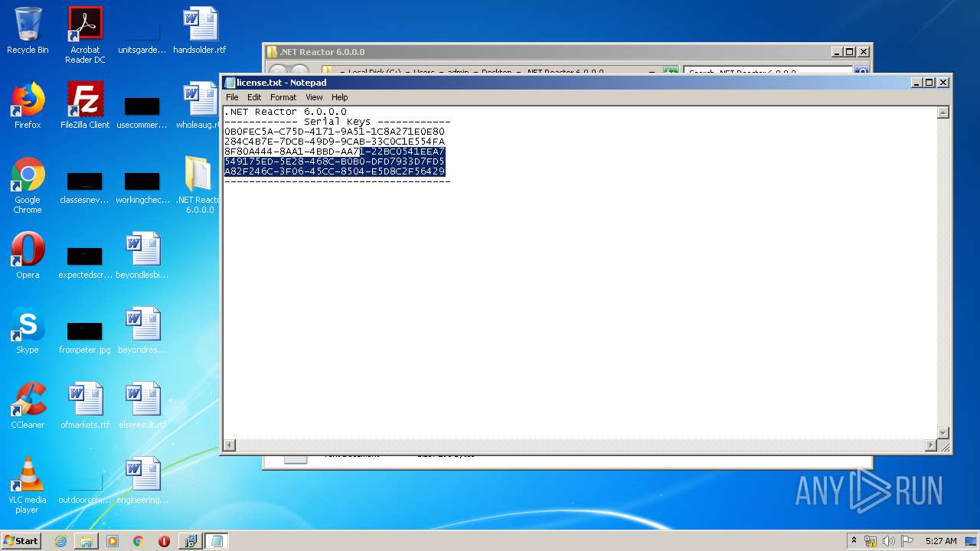
Task: Click the Notepad horizontal scrollbar left arrow
Action: (230, 445)
